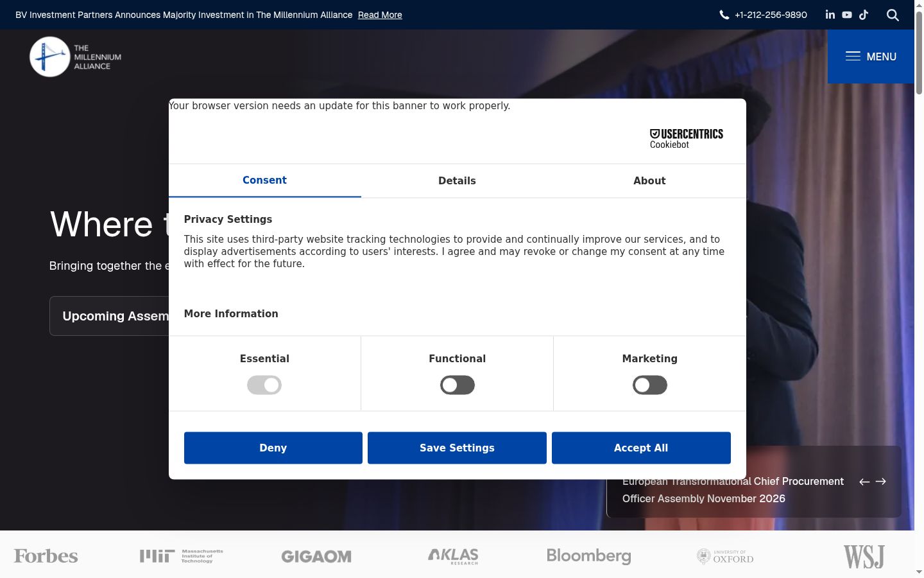Open the Upcoming Assemblies button

click(109, 316)
